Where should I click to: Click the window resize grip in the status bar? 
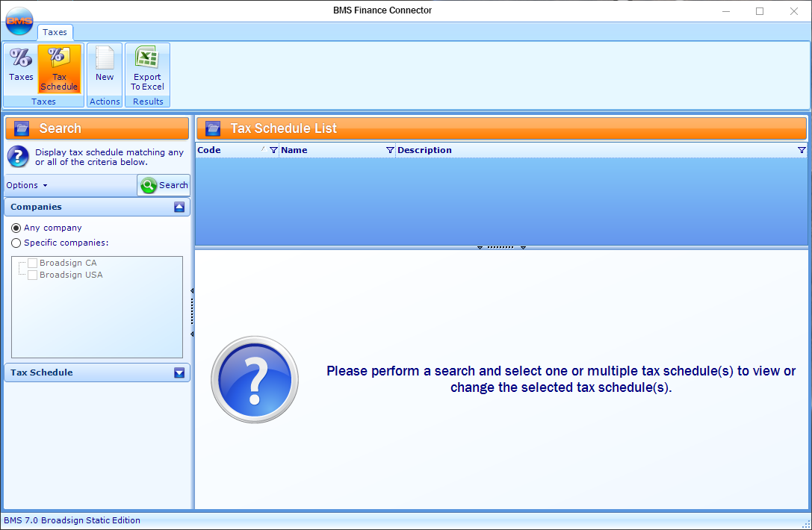[806, 524]
